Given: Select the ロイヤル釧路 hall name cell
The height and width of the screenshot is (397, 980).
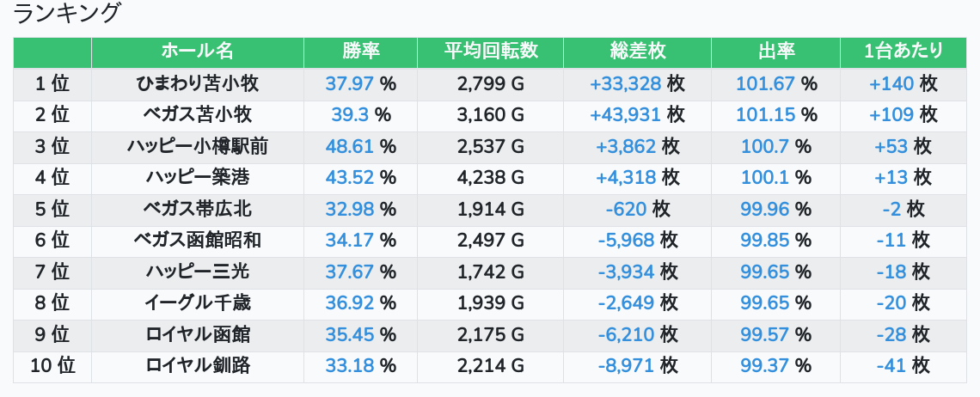Looking at the screenshot, I should pos(197,366).
